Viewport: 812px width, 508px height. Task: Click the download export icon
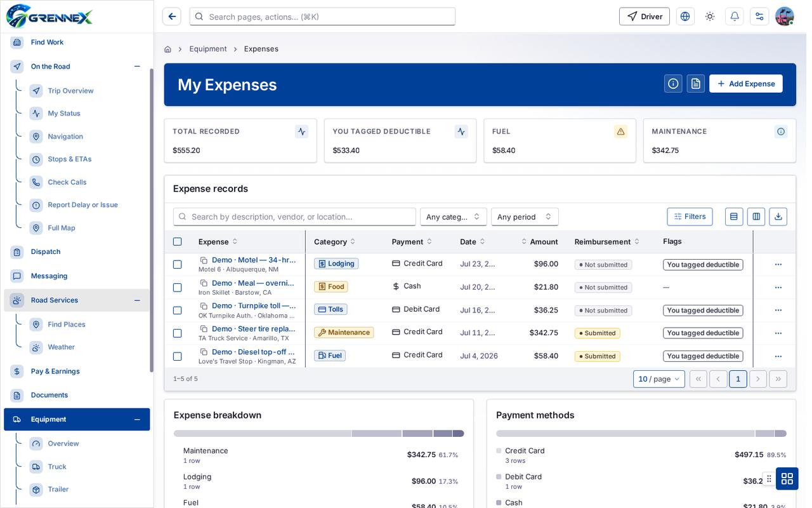778,217
